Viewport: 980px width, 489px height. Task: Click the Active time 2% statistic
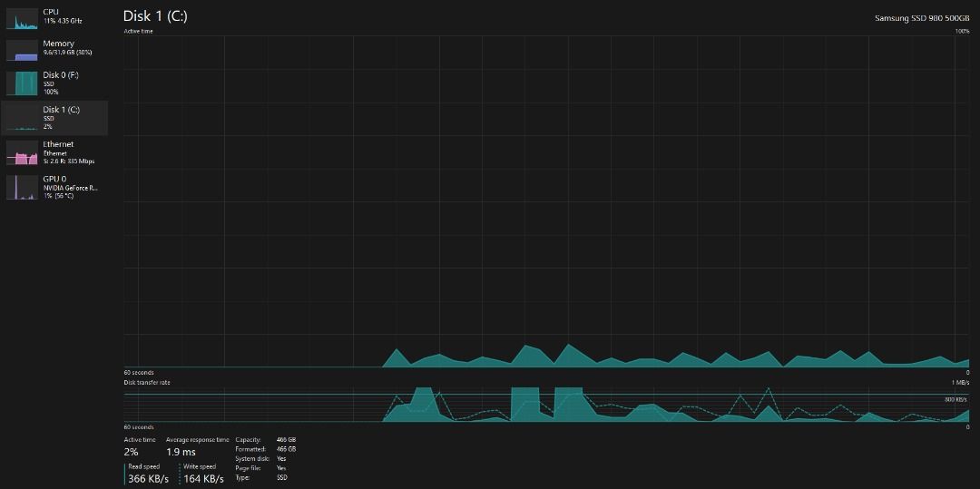tap(132, 452)
